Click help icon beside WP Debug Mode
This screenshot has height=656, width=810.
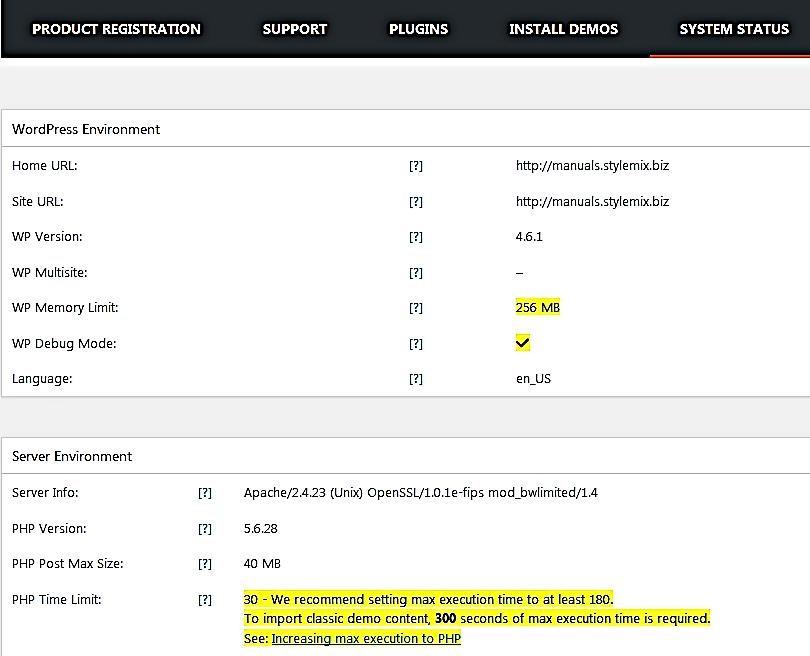point(416,344)
